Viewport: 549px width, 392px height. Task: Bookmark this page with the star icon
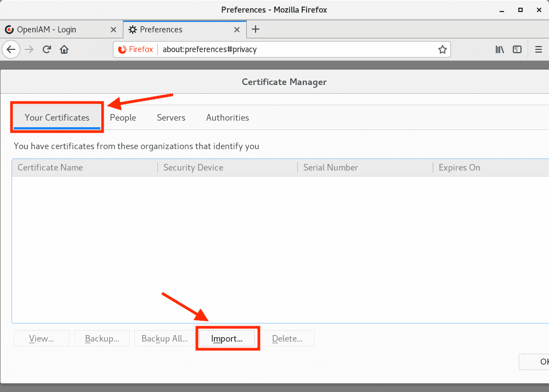[x=442, y=49]
